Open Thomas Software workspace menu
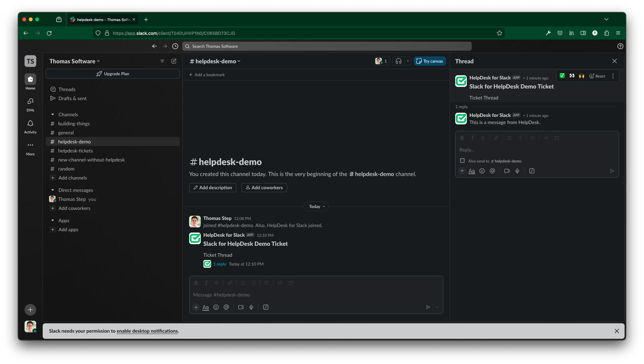Viewport: 644px width, 364px height. coord(75,61)
